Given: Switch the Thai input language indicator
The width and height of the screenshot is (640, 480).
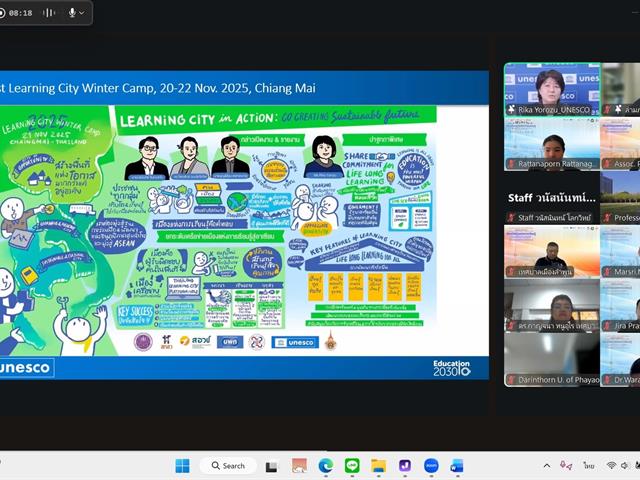Looking at the screenshot, I should click(587, 466).
